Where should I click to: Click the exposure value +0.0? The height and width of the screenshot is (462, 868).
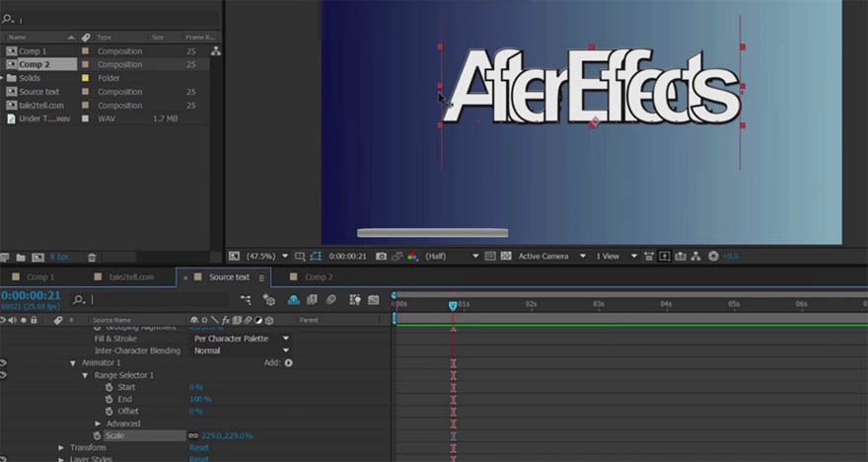point(730,256)
